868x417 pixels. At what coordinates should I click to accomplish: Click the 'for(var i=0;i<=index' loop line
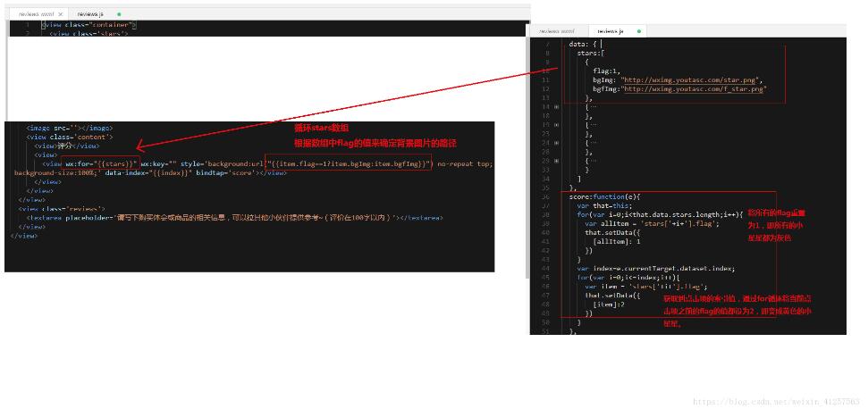click(628, 278)
